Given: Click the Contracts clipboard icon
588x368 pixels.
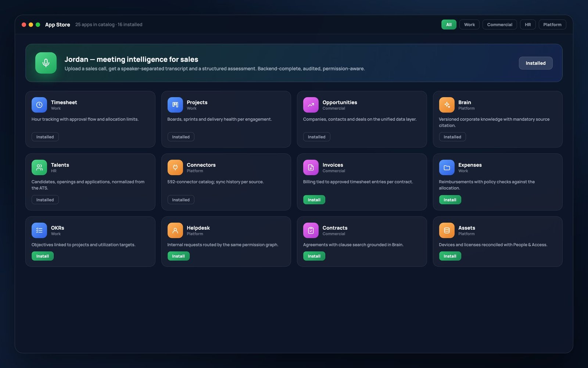Looking at the screenshot, I should coord(311,230).
